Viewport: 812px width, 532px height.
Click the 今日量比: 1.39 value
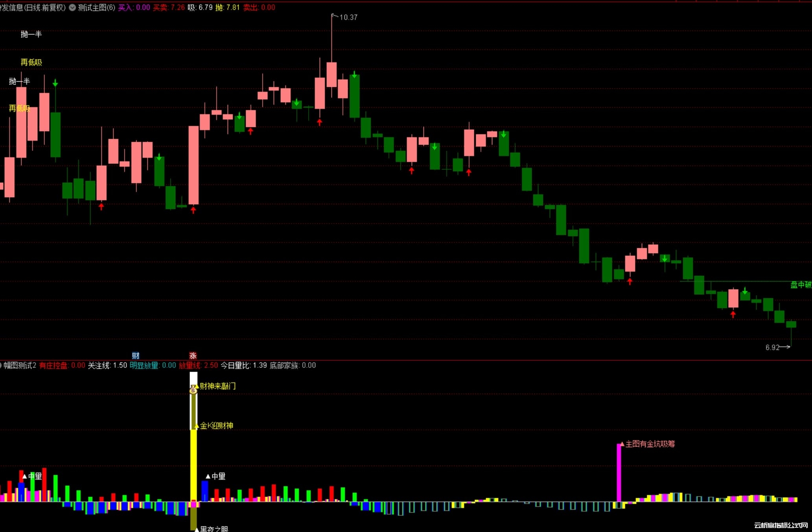pos(244,365)
